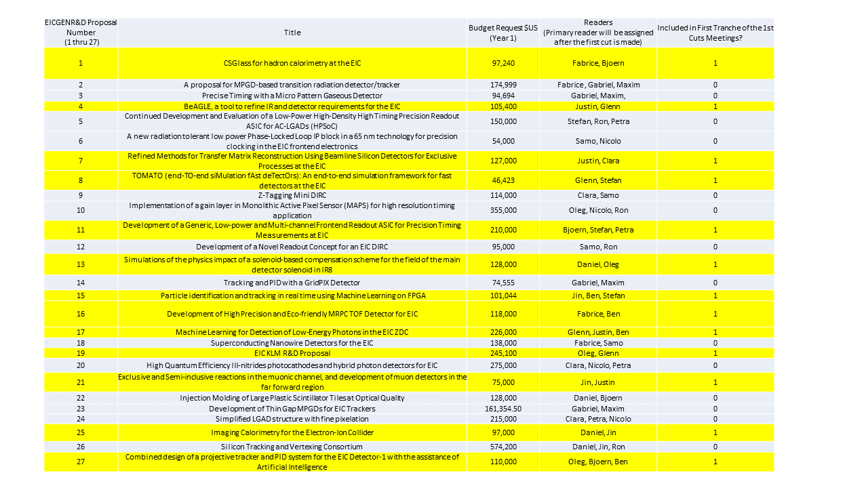
Task: Select the readers cell 'Oleg, Nicolo, Ron'
Action: 598,210
